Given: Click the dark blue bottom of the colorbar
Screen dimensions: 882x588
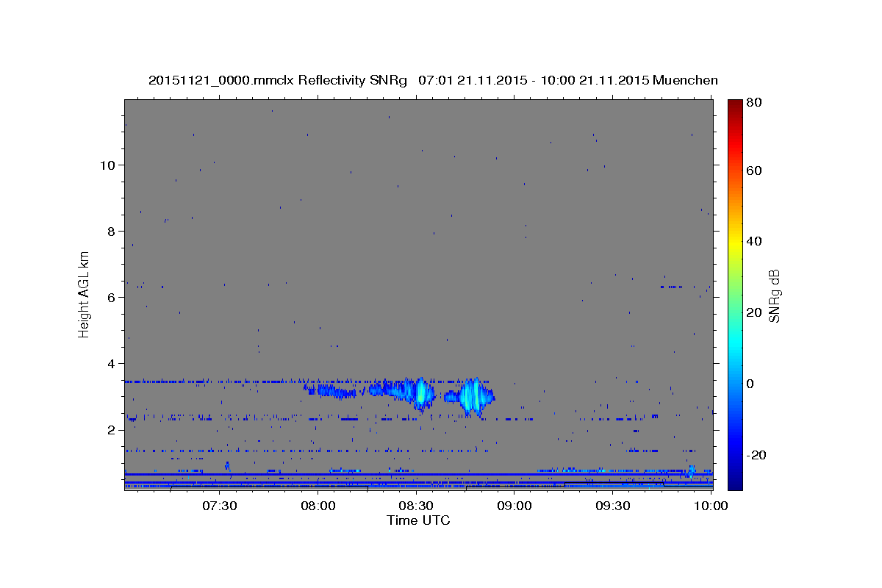Looking at the screenshot, I should point(735,482).
